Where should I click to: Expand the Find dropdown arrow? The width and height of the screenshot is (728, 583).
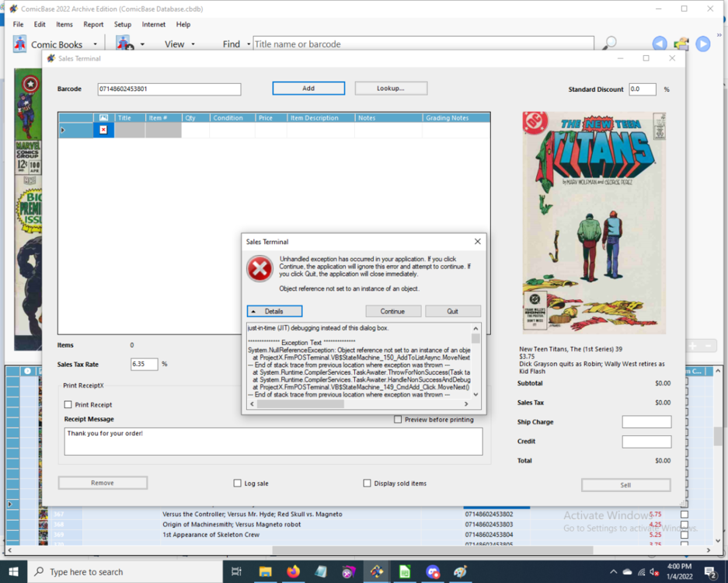(x=249, y=44)
